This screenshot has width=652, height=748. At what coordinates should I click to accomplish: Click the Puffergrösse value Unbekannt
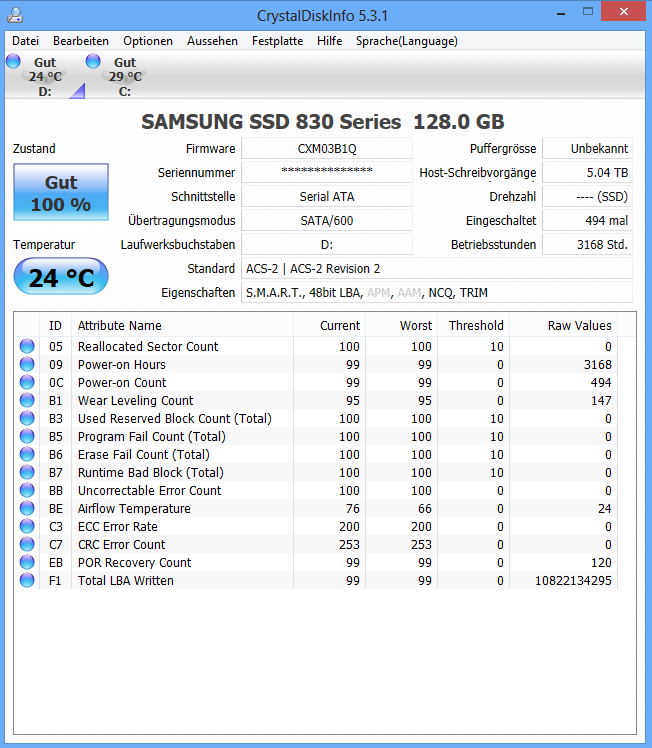click(x=588, y=148)
